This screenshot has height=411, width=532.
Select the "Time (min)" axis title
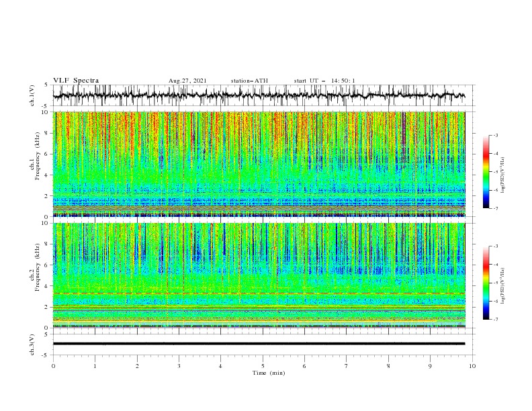pos(269,373)
